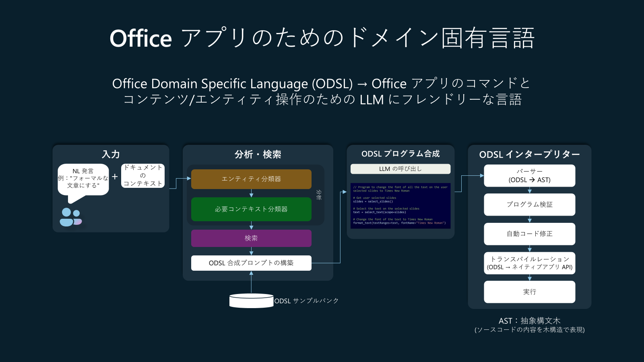The width and height of the screenshot is (644, 362).
Task: Select the トランスパイルレーション step box
Action: (x=530, y=263)
